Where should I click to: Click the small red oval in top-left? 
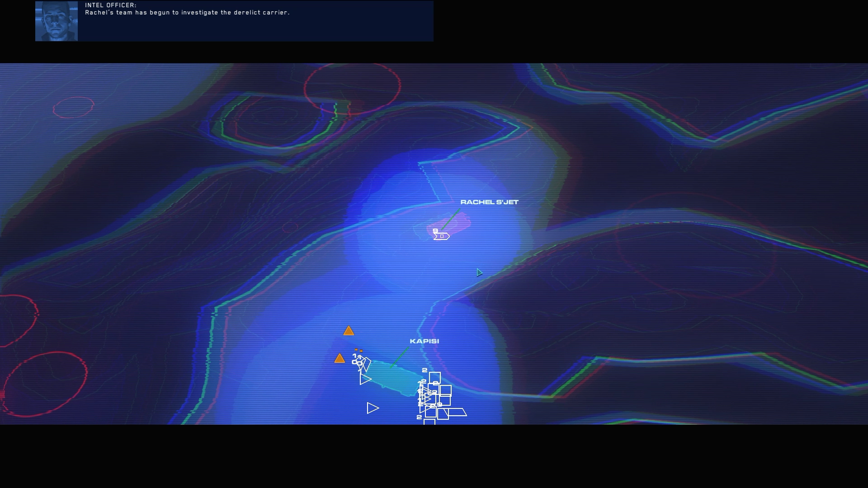pyautogui.click(x=73, y=108)
